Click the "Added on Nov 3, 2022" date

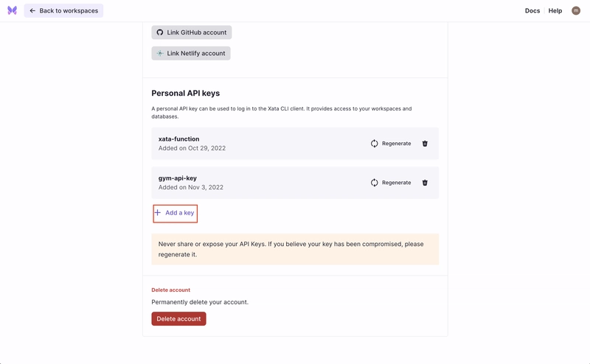pos(191,187)
